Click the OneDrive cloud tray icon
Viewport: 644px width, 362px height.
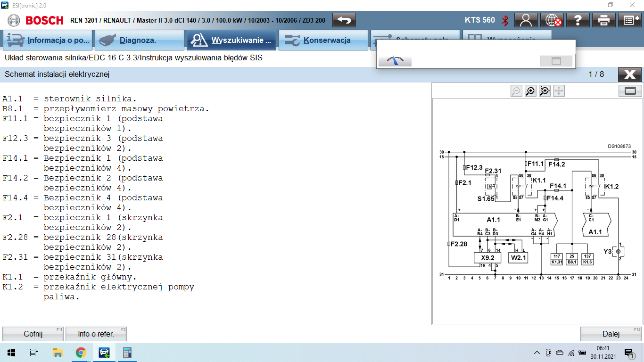click(x=560, y=353)
